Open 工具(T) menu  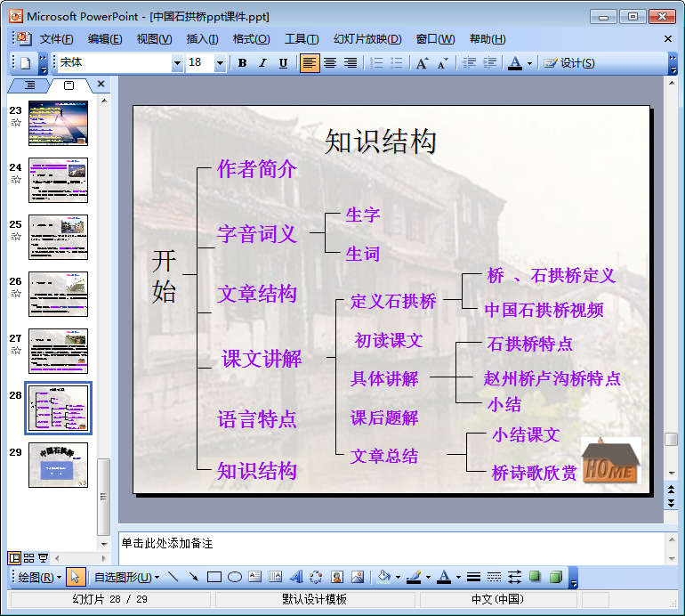point(302,39)
